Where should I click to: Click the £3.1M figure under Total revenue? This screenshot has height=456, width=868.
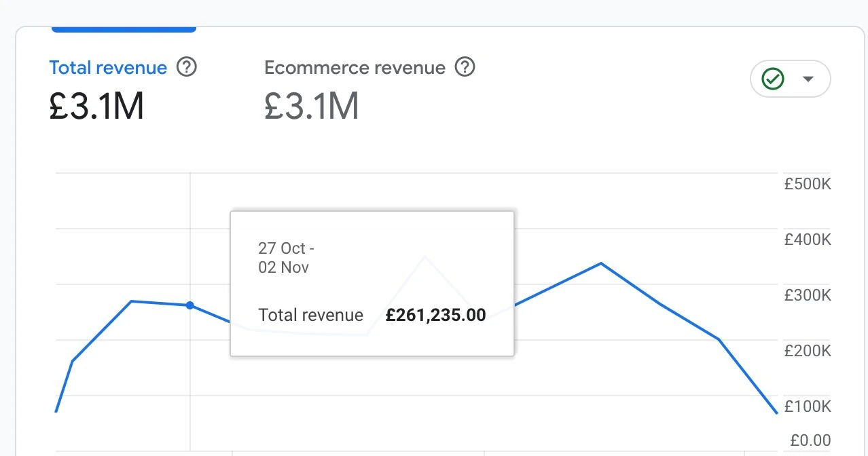(x=96, y=106)
